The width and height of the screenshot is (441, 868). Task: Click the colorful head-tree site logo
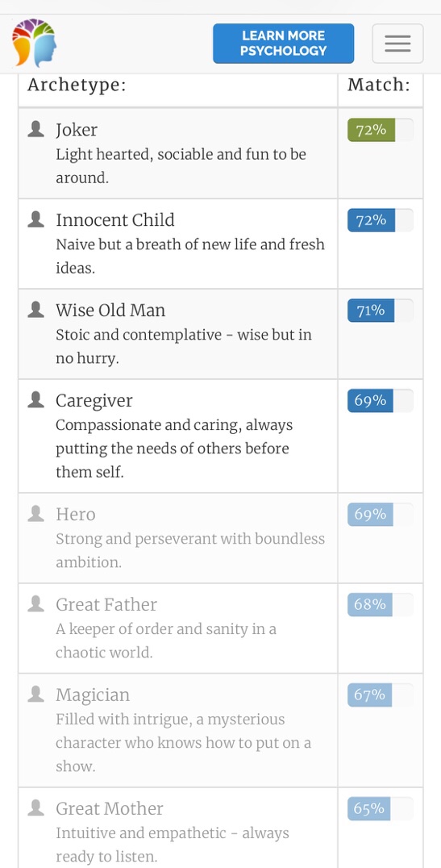35,43
